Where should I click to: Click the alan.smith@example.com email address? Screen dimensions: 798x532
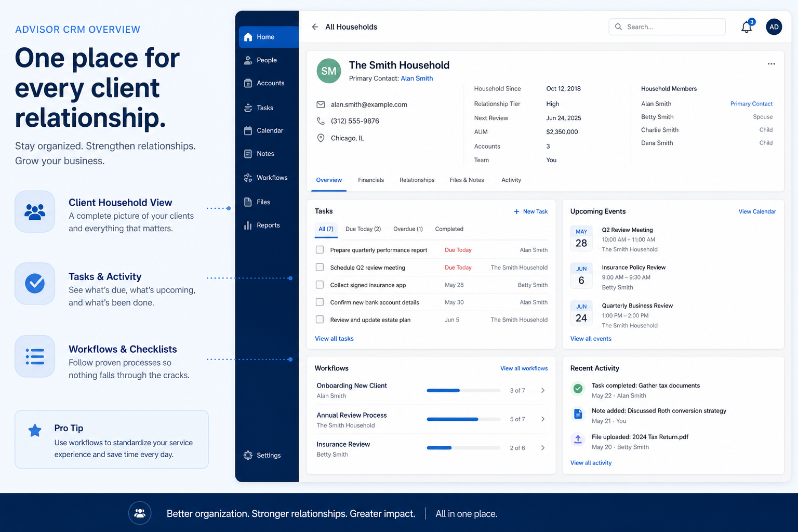tap(369, 104)
